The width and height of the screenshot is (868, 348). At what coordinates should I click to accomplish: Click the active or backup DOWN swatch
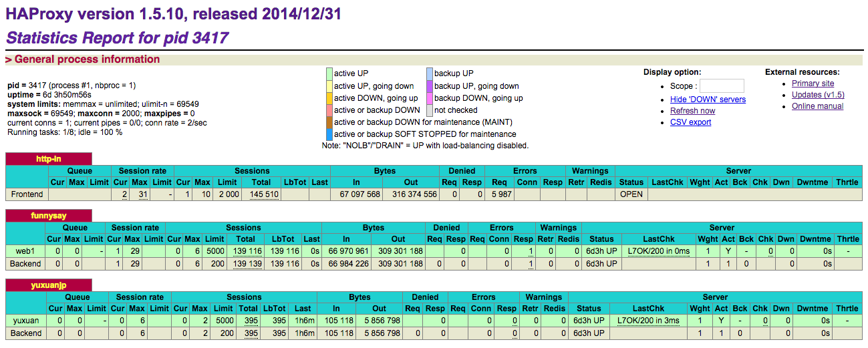(x=329, y=110)
